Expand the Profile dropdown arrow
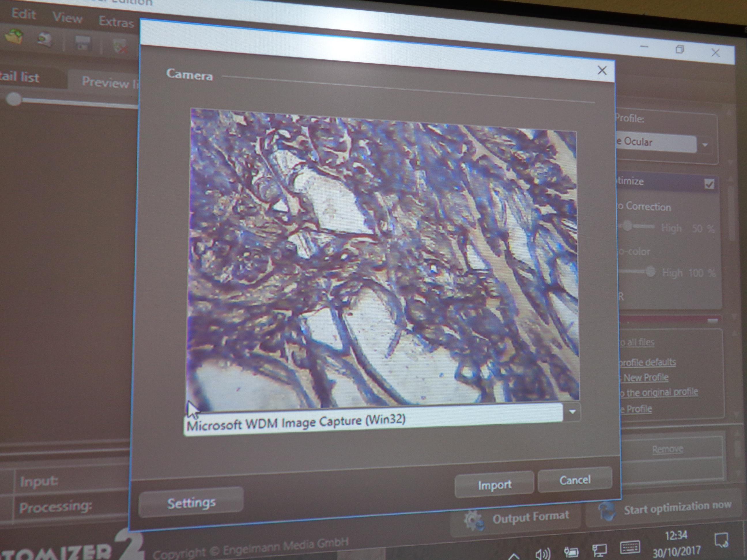Viewport: 747px width, 560px height. click(x=705, y=145)
